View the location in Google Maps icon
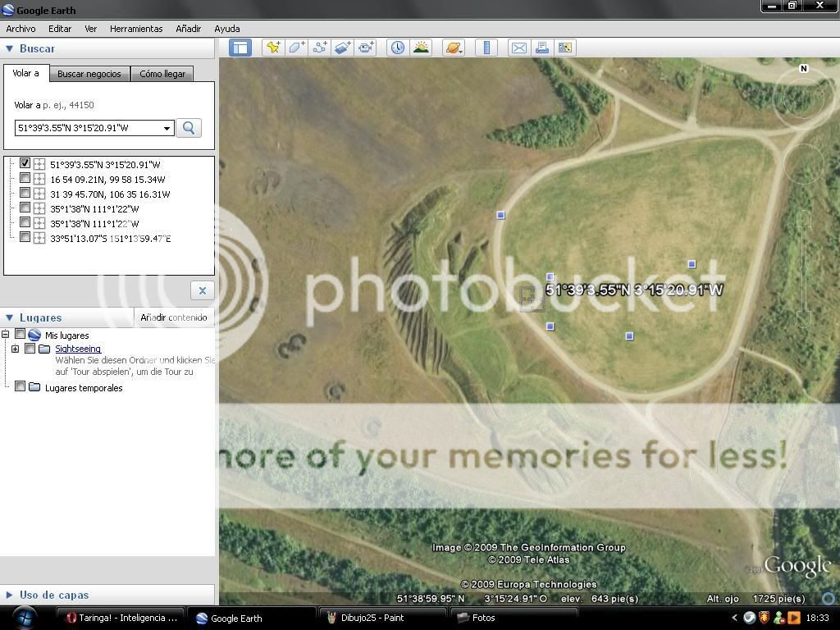The height and width of the screenshot is (630, 840). tap(564, 48)
